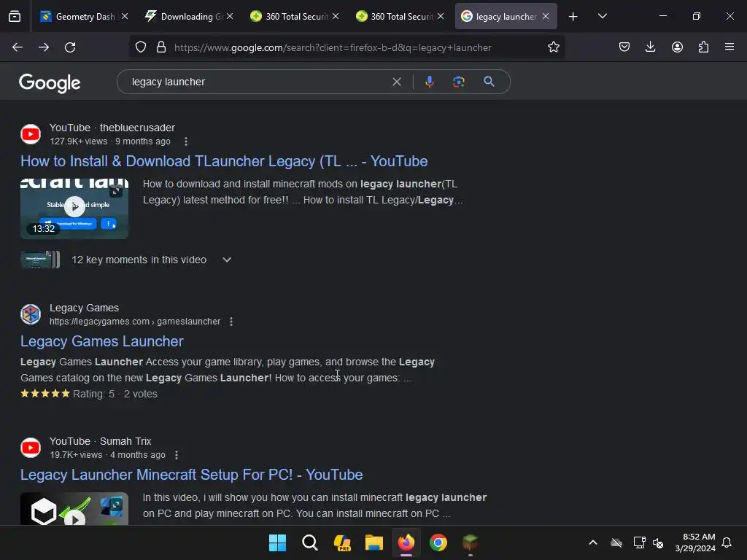
Task: Open tracking protection shield icon
Action: click(x=141, y=47)
